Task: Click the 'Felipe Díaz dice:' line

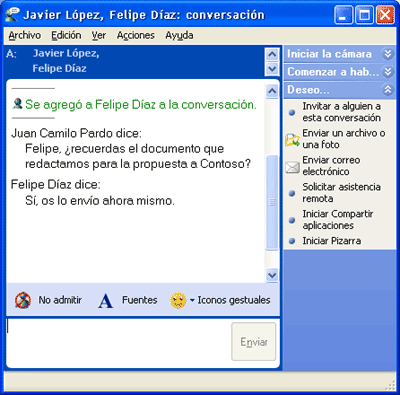Action: click(x=56, y=184)
